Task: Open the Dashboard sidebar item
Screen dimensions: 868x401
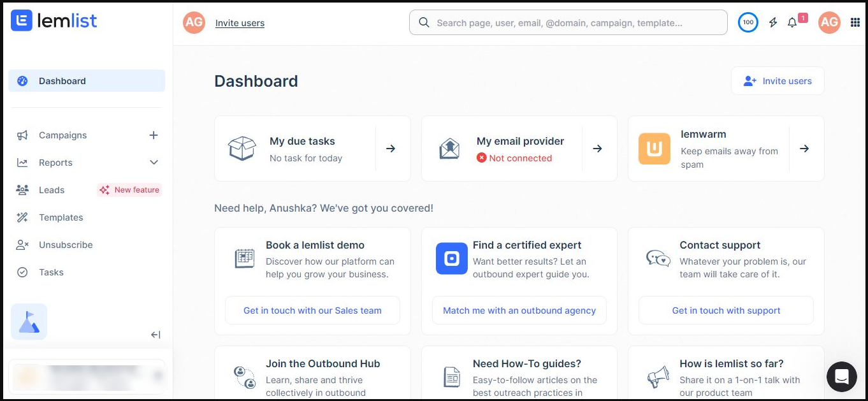Action: [x=87, y=81]
